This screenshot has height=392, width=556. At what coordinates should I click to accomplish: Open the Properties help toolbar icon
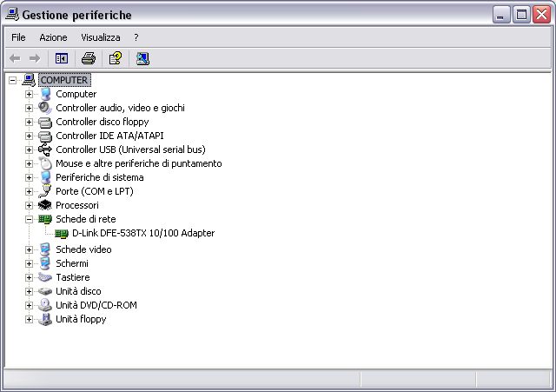pyautogui.click(x=116, y=58)
